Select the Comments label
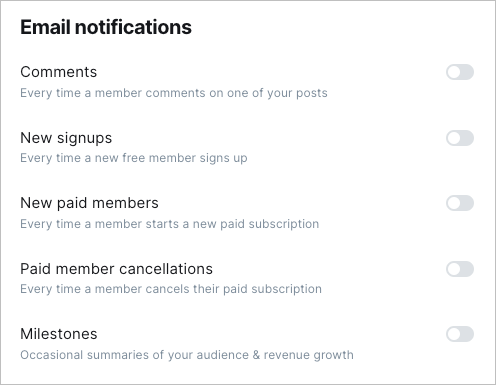Screen dimensions: 496x385 59,72
